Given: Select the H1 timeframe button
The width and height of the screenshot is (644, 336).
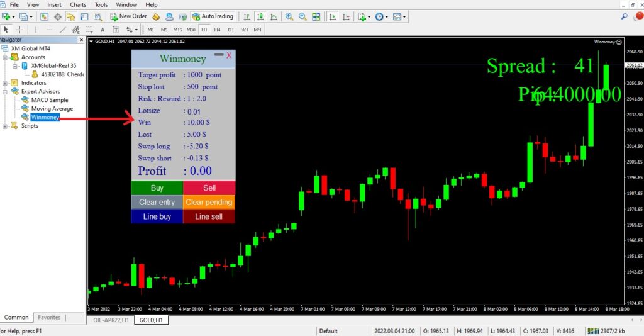Looking at the screenshot, I should (x=204, y=30).
